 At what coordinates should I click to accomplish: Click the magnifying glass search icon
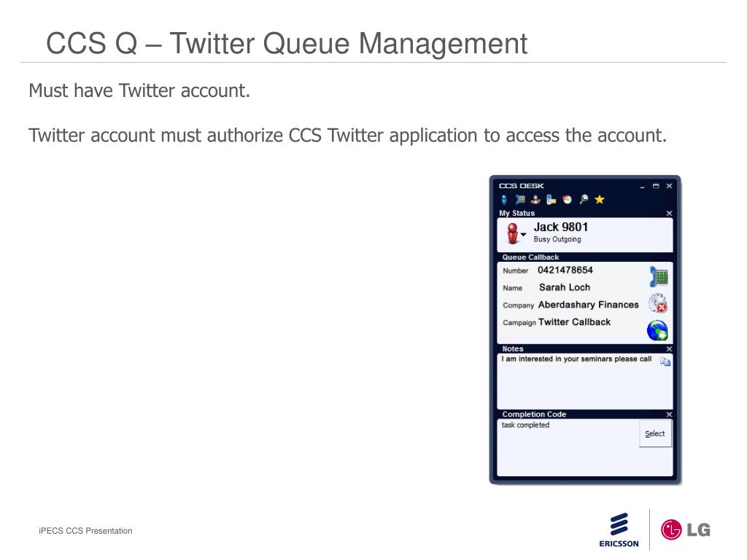pyautogui.click(x=584, y=200)
